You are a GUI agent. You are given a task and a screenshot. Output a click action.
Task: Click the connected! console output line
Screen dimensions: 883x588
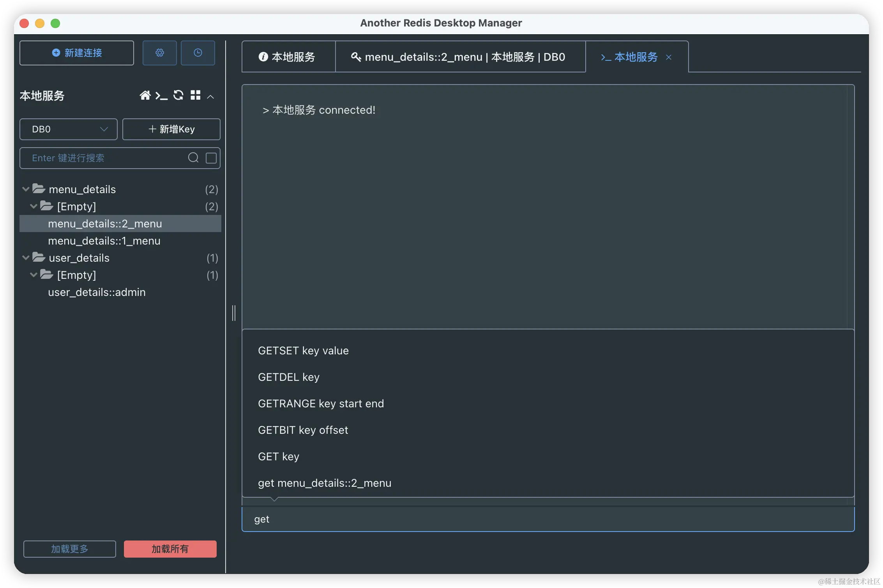(x=319, y=110)
